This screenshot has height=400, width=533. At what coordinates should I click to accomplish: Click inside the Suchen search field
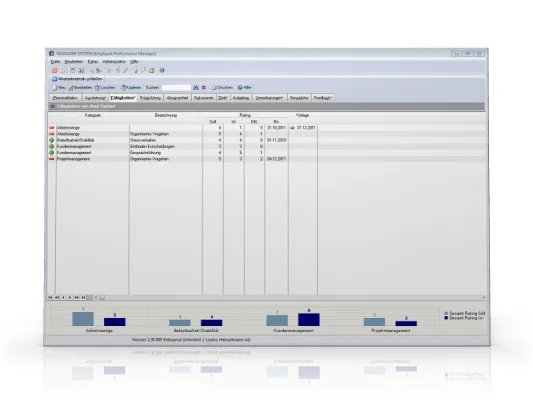click(176, 88)
